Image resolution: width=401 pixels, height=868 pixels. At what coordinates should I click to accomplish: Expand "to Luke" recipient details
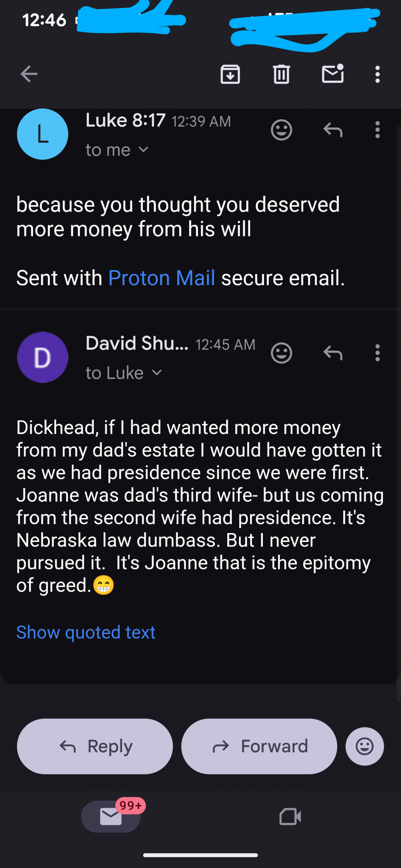(157, 373)
